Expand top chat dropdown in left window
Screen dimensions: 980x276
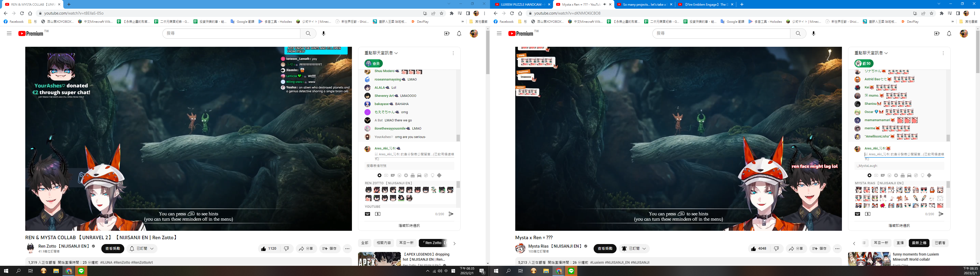click(381, 53)
